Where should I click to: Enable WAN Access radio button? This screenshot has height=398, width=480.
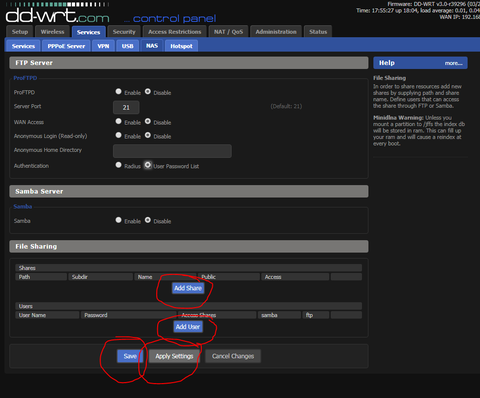pos(118,121)
